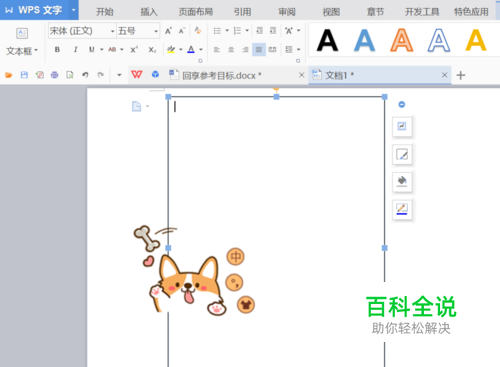Open layout options icon beside textbox
Image resolution: width=500 pixels, height=367 pixels.
[x=402, y=126]
